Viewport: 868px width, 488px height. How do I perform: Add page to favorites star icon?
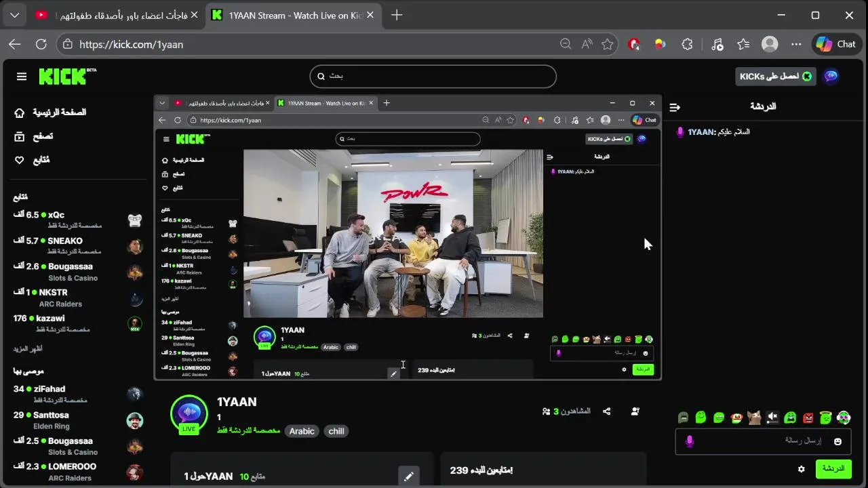click(x=608, y=44)
